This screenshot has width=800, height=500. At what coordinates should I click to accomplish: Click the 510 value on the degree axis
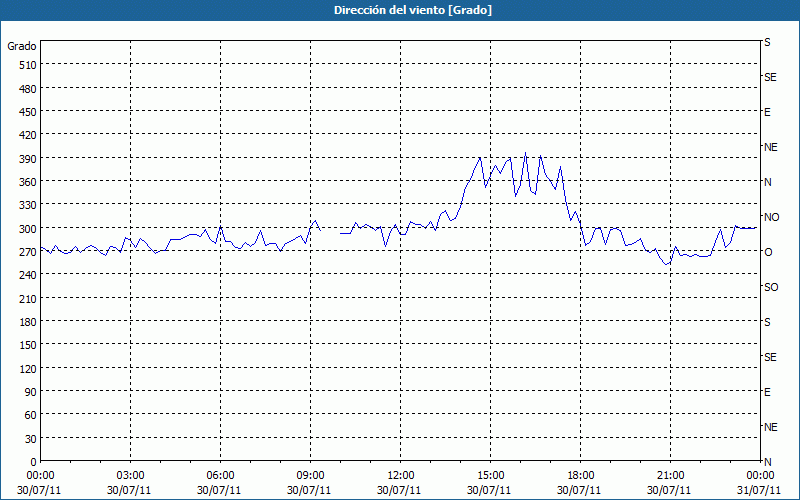pos(28,65)
